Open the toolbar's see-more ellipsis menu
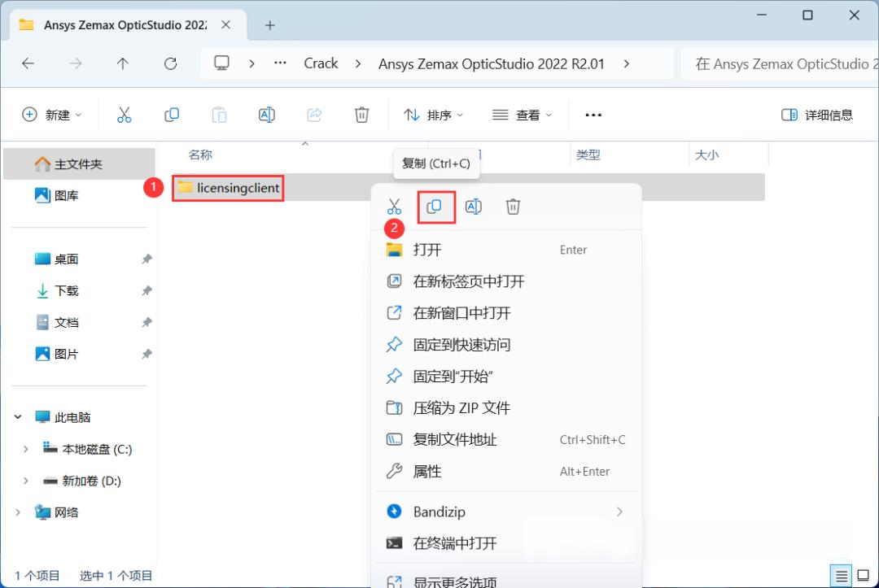Image resolution: width=879 pixels, height=588 pixels. tap(593, 115)
